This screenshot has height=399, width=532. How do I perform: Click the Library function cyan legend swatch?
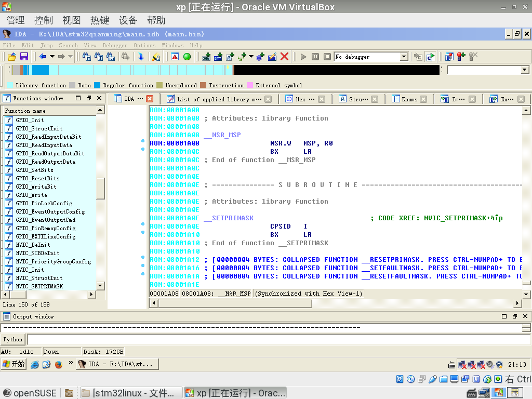[x=10, y=85]
